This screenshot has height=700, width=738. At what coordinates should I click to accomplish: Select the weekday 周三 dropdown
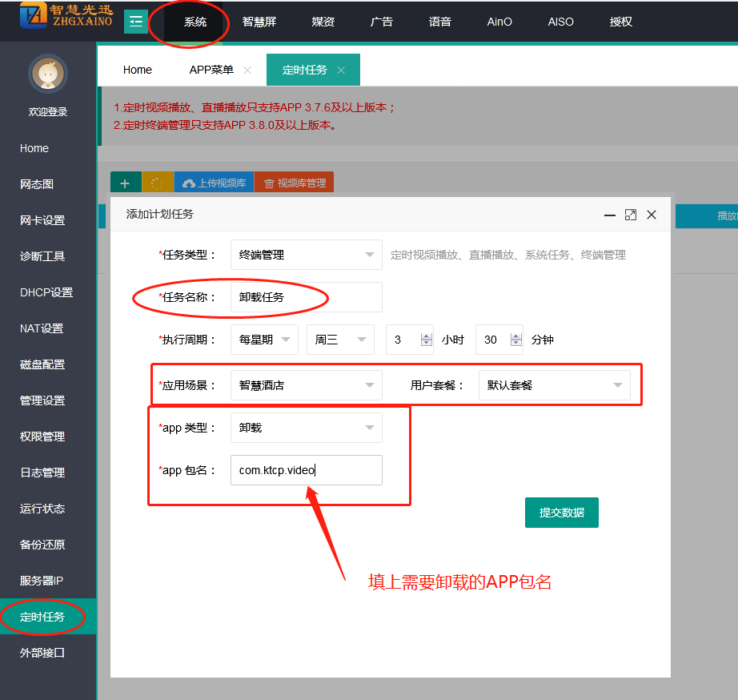point(340,340)
